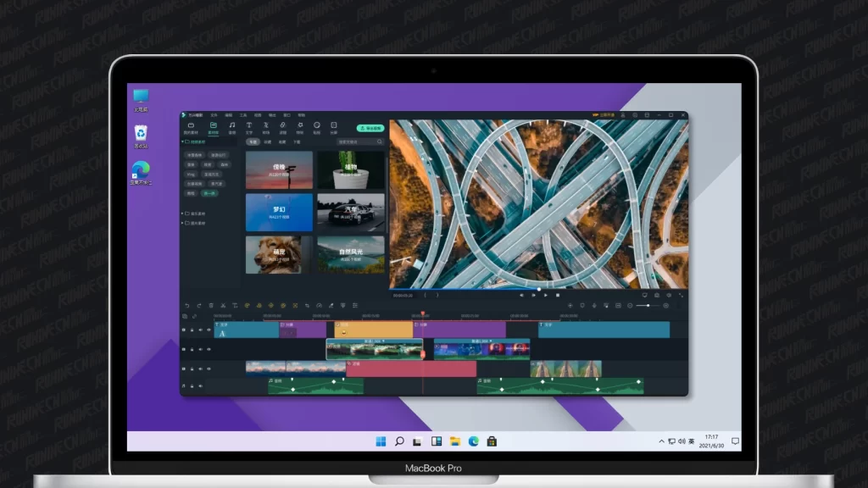Expand the third folder in the sidebar
Viewport: 868px width, 488px height.
(x=183, y=225)
